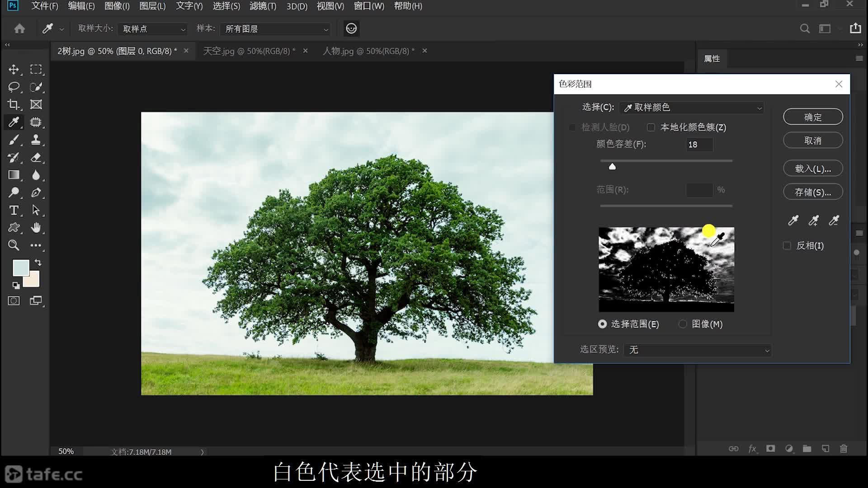868x488 pixels.
Task: Open the 文件 menu
Action: (44, 6)
